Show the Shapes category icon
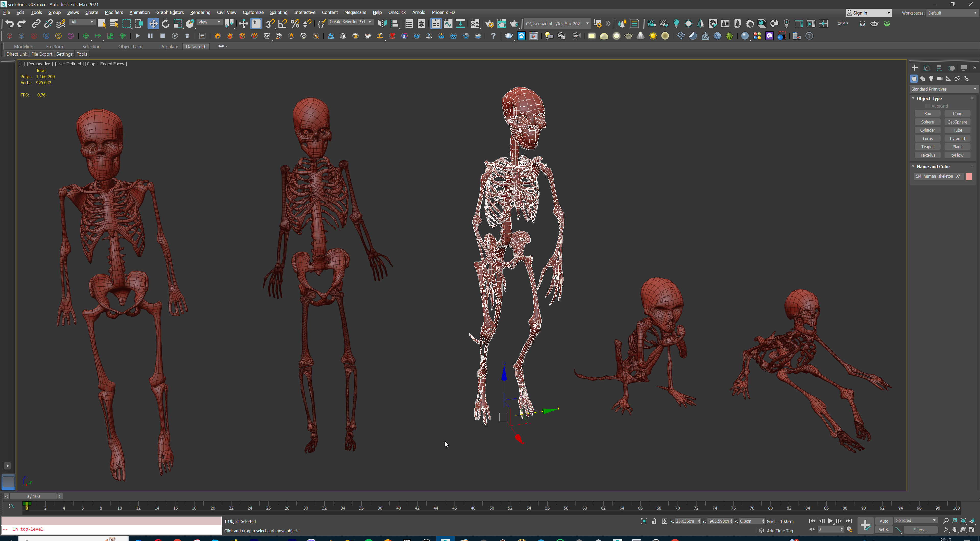 pos(923,79)
